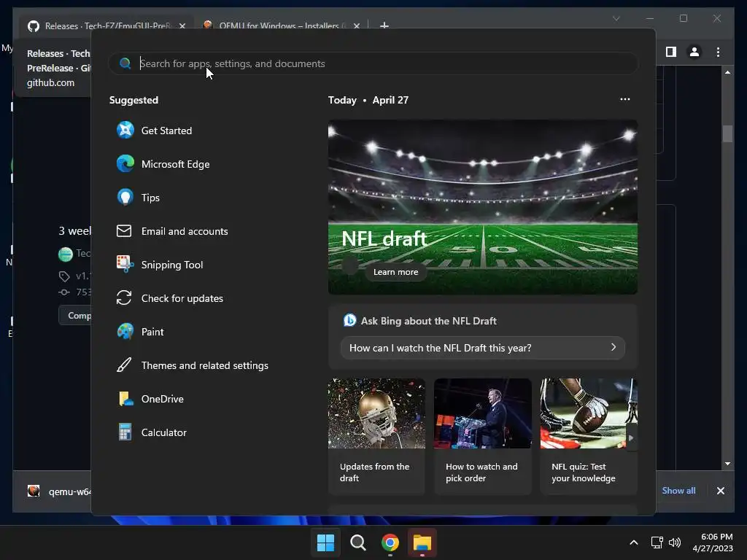Open network settings in system tray
The image size is (747, 560).
coord(657,542)
